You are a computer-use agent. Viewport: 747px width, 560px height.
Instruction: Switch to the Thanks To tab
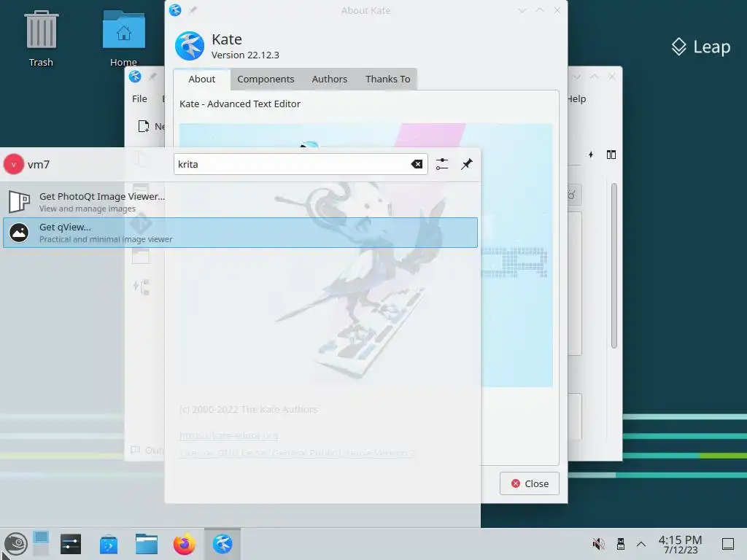click(x=388, y=79)
